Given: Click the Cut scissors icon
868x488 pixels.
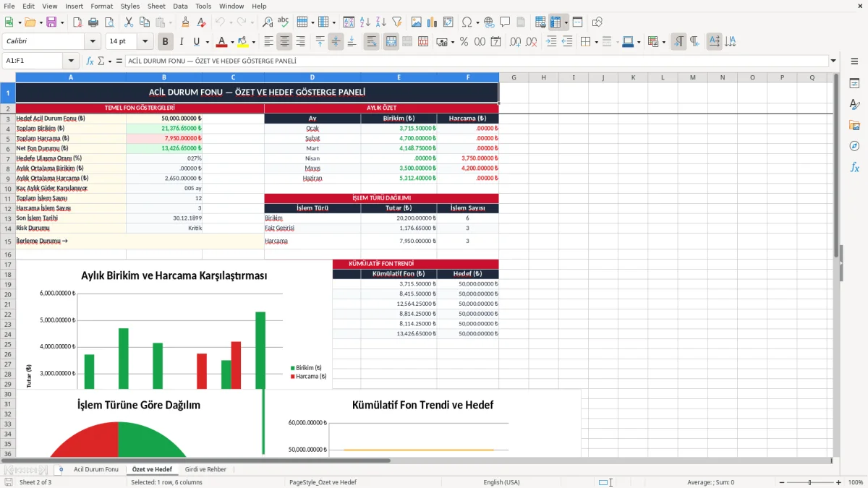Looking at the screenshot, I should tap(128, 22).
